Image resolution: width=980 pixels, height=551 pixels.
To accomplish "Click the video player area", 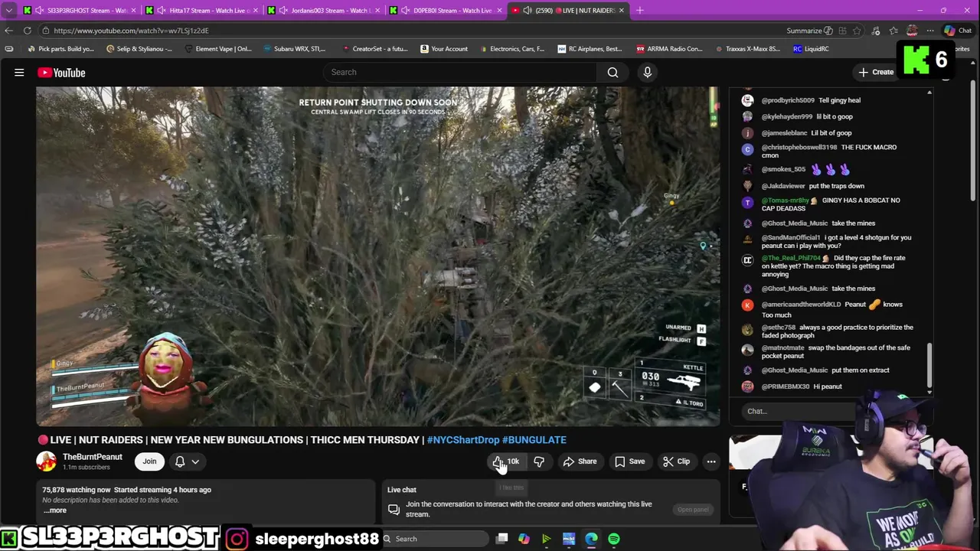I will pyautogui.click(x=377, y=256).
